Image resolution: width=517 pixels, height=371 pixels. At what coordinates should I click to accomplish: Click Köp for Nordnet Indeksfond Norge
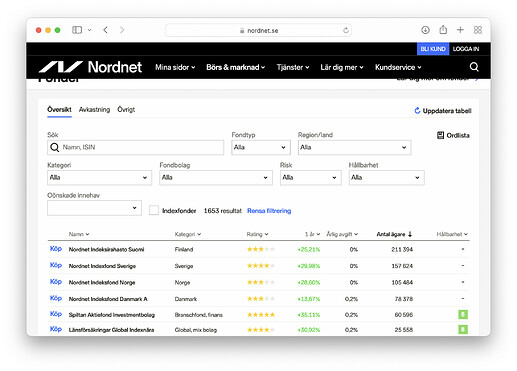coord(56,282)
